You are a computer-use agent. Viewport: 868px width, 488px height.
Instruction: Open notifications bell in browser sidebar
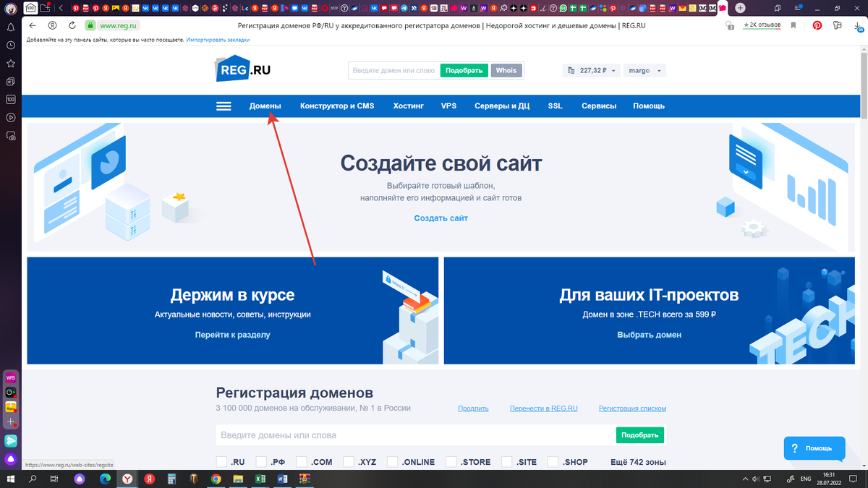pyautogui.click(x=11, y=27)
